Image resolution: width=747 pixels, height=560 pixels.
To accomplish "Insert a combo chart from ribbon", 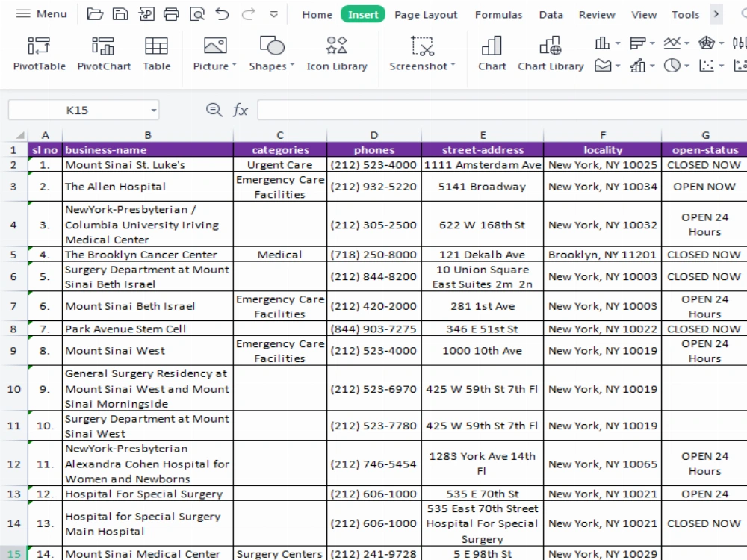I will pos(637,65).
